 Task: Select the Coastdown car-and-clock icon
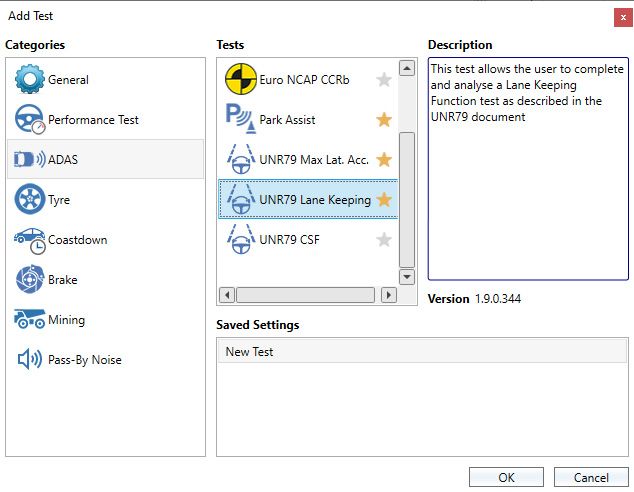(x=30, y=241)
